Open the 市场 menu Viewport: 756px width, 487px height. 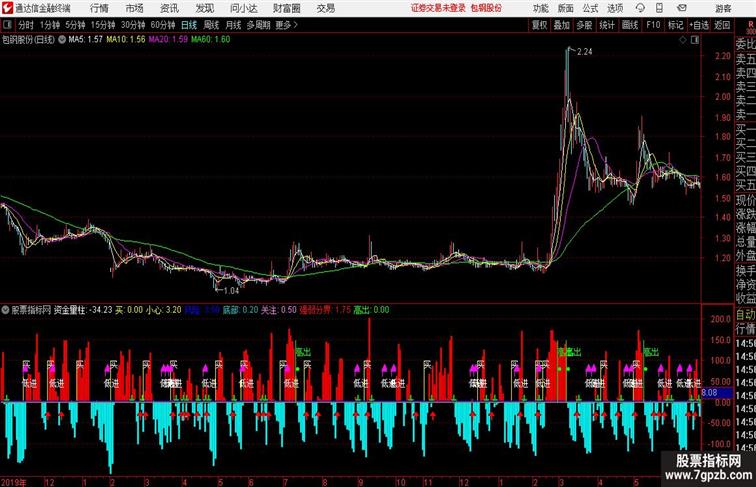[134, 8]
